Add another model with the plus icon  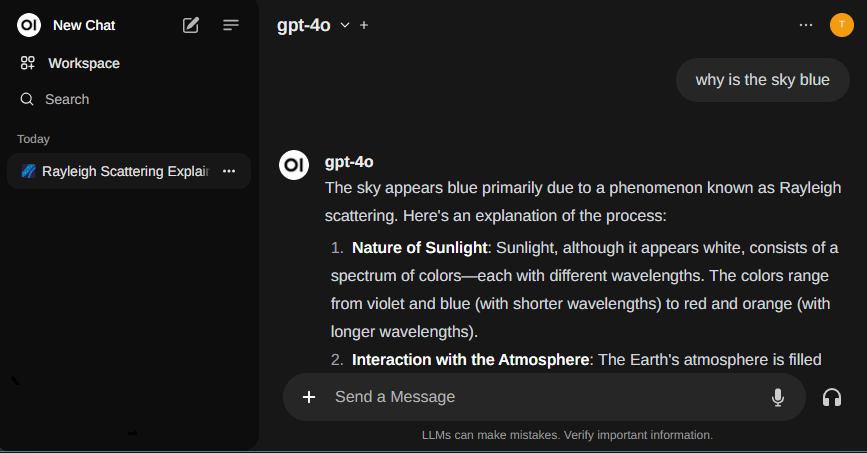pyautogui.click(x=364, y=25)
